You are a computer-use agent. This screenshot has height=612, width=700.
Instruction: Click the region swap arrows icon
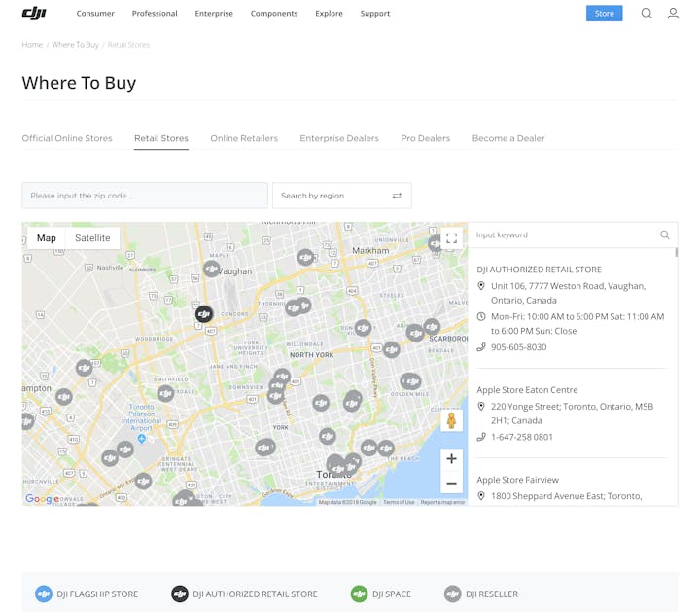coord(397,196)
